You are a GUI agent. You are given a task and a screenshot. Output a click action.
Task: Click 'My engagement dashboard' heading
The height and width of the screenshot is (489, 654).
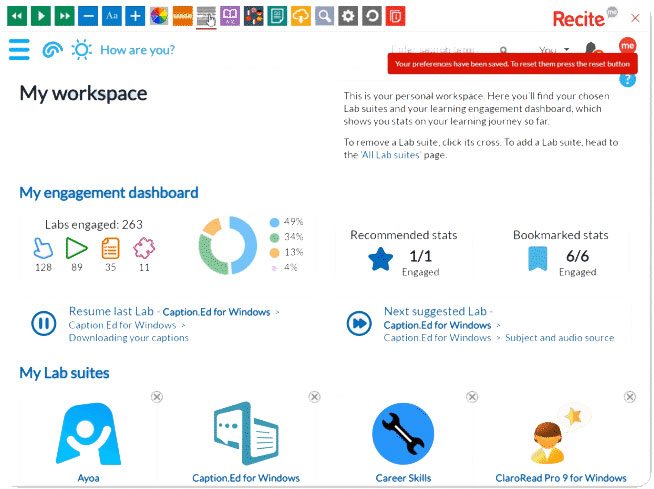pos(109,193)
